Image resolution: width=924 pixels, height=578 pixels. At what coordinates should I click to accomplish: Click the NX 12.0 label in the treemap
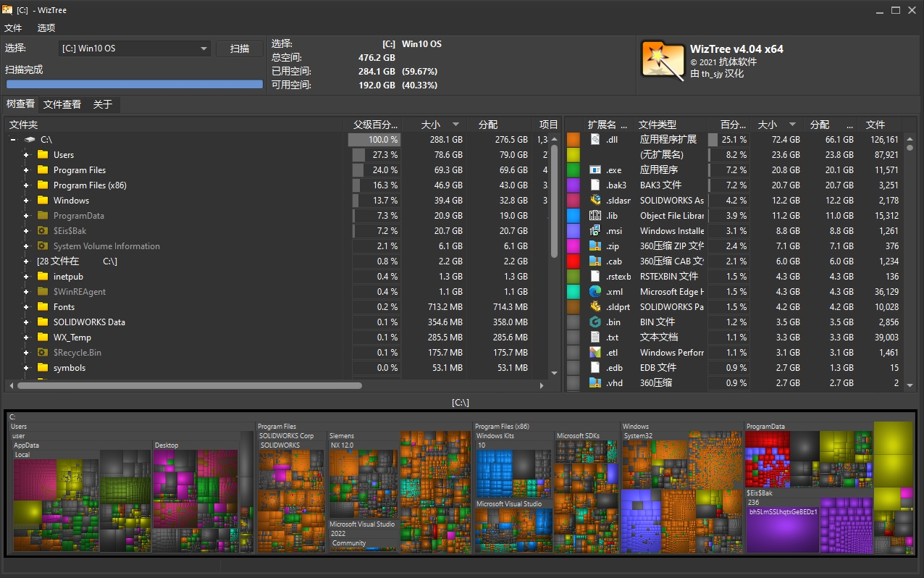[342, 445]
